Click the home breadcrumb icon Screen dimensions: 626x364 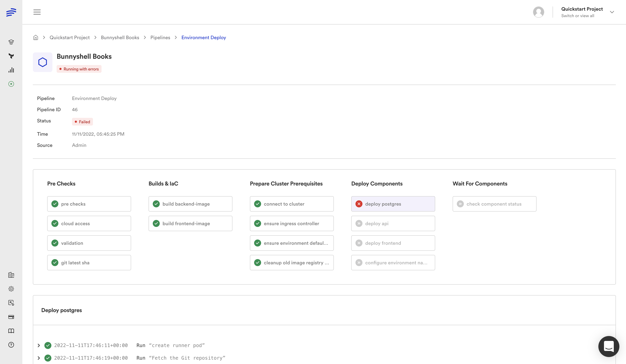(x=35, y=38)
